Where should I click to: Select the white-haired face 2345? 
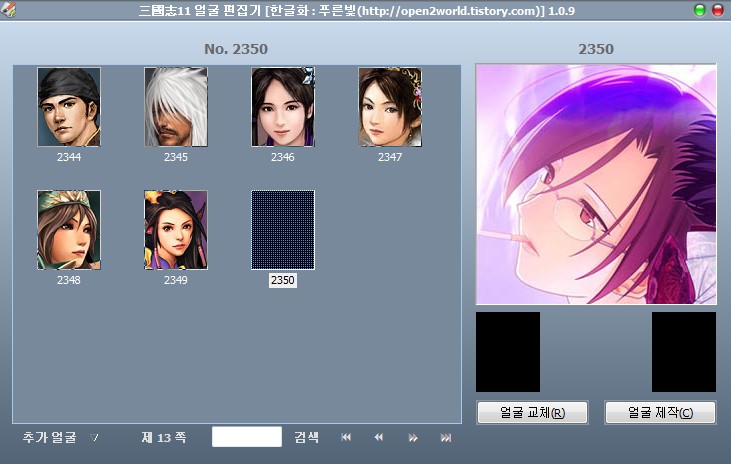(176, 107)
